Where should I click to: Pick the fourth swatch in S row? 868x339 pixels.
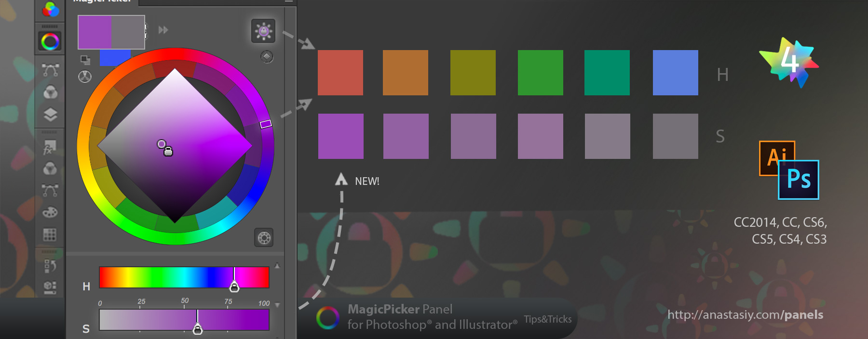click(541, 136)
